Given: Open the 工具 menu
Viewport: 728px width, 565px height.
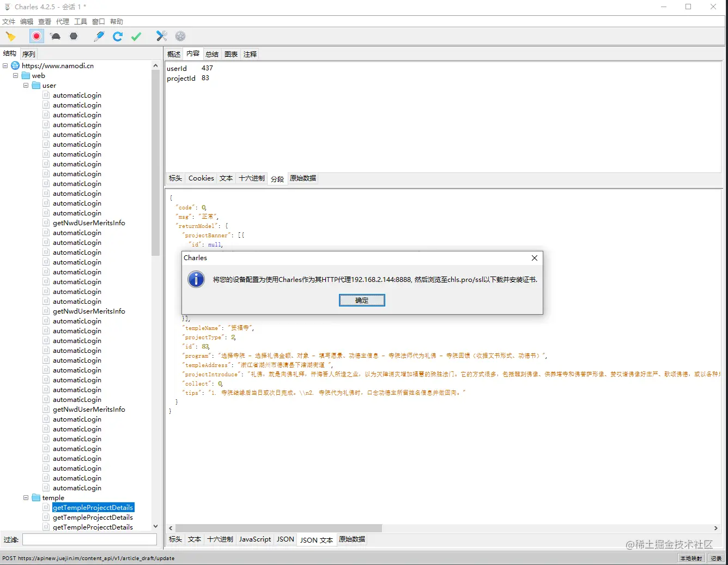Looking at the screenshot, I should (81, 22).
